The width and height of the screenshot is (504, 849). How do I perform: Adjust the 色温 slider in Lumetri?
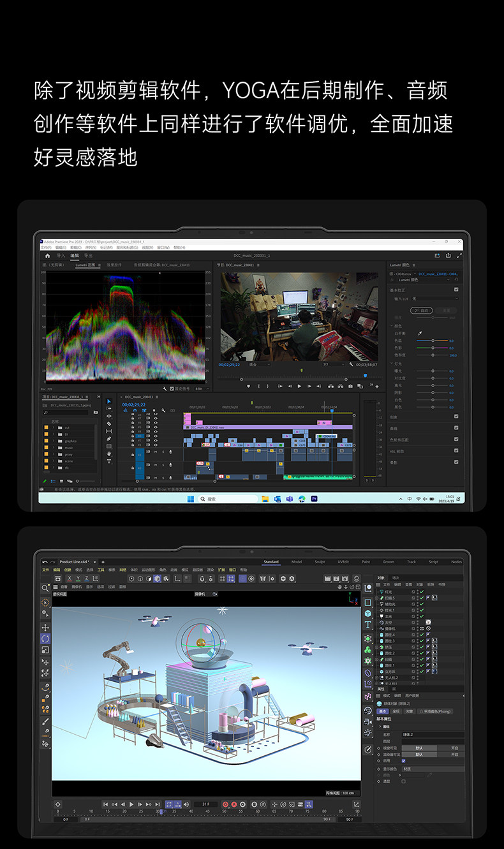tap(433, 341)
